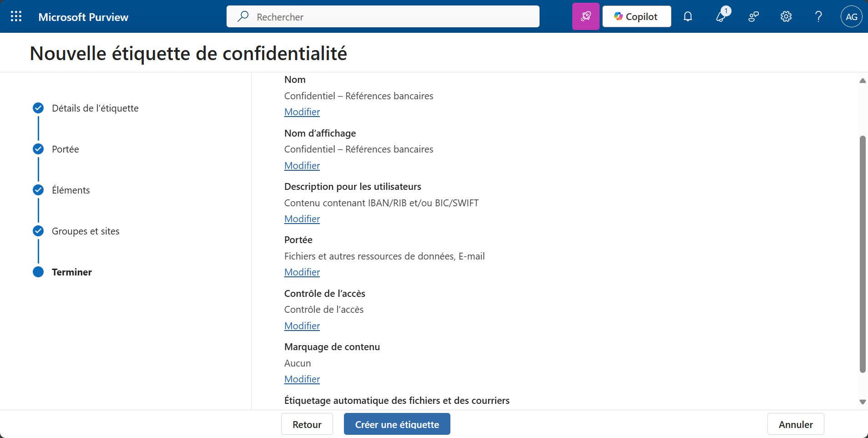Open the AG account avatar

pyautogui.click(x=851, y=17)
